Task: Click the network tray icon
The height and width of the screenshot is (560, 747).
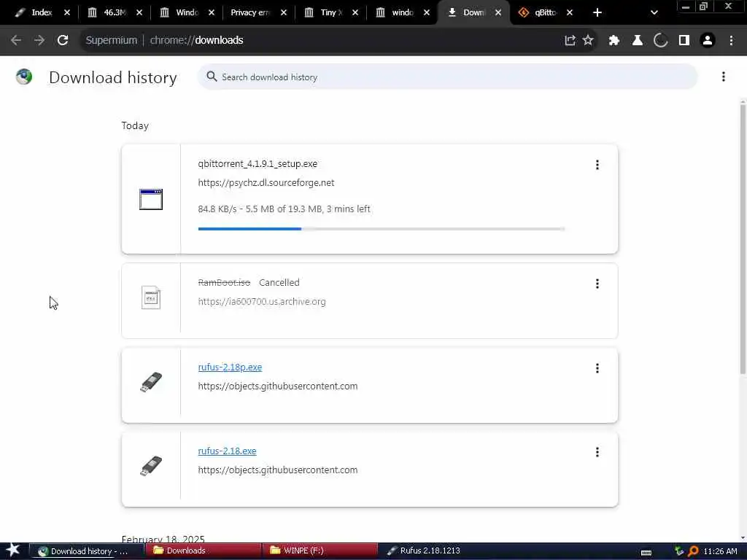Action: 679,551
